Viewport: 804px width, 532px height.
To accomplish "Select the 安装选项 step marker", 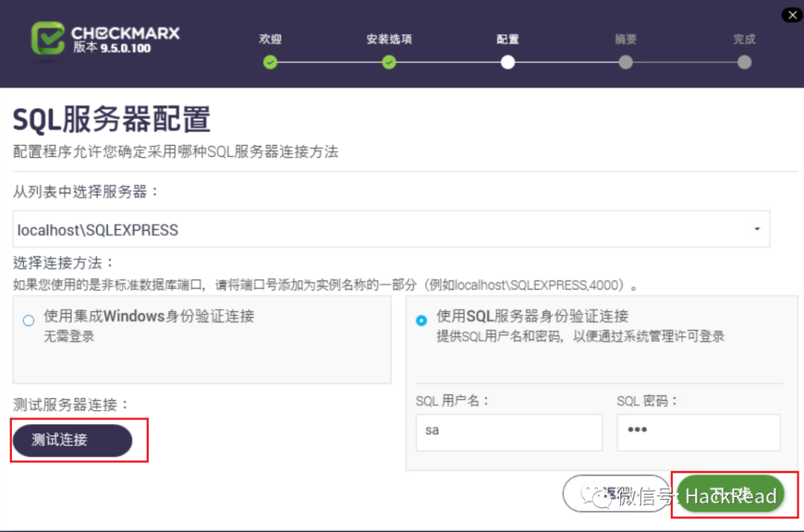I will [389, 63].
